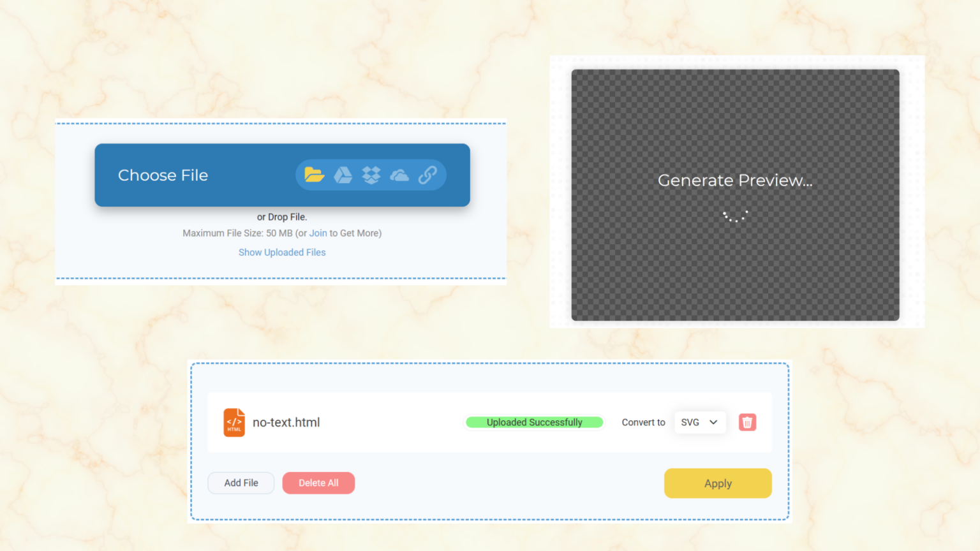Screen dimensions: 980x551
Task: Click Add File
Action: click(241, 483)
